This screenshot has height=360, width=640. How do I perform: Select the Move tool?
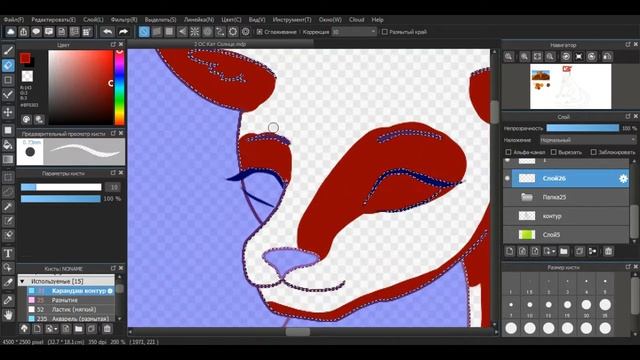(x=8, y=112)
